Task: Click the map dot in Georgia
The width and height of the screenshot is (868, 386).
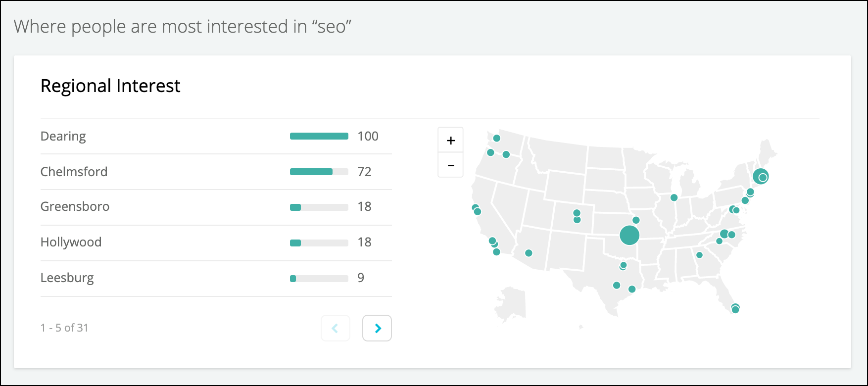Action: coord(699,255)
